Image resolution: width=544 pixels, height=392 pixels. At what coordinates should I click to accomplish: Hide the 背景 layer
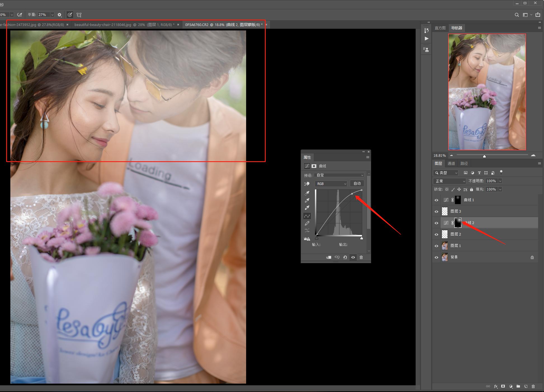(436, 257)
